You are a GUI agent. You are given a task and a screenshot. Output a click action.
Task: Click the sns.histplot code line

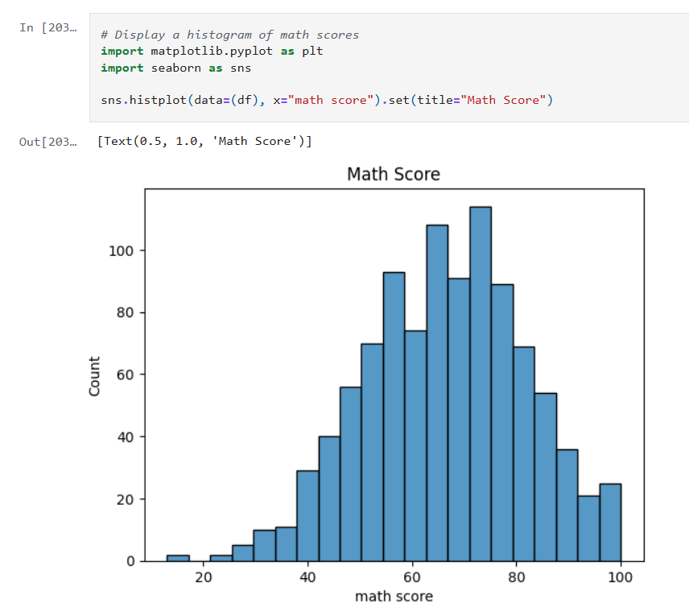[326, 101]
